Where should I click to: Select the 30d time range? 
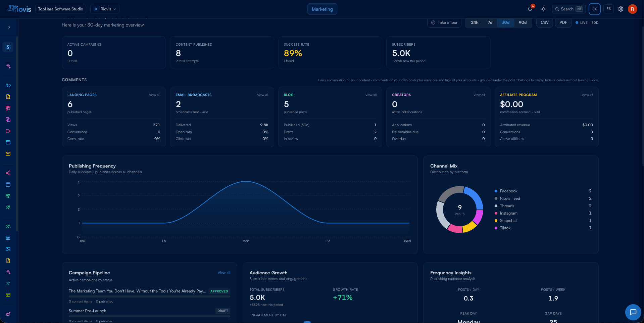[505, 22]
